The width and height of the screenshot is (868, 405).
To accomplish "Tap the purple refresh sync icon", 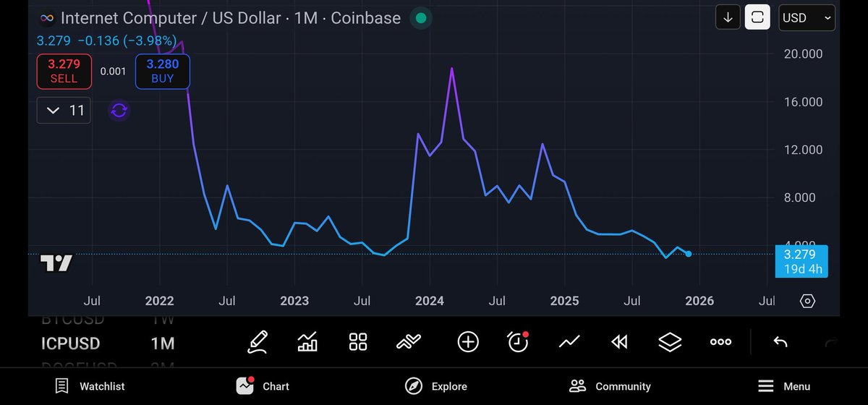I will [x=119, y=111].
